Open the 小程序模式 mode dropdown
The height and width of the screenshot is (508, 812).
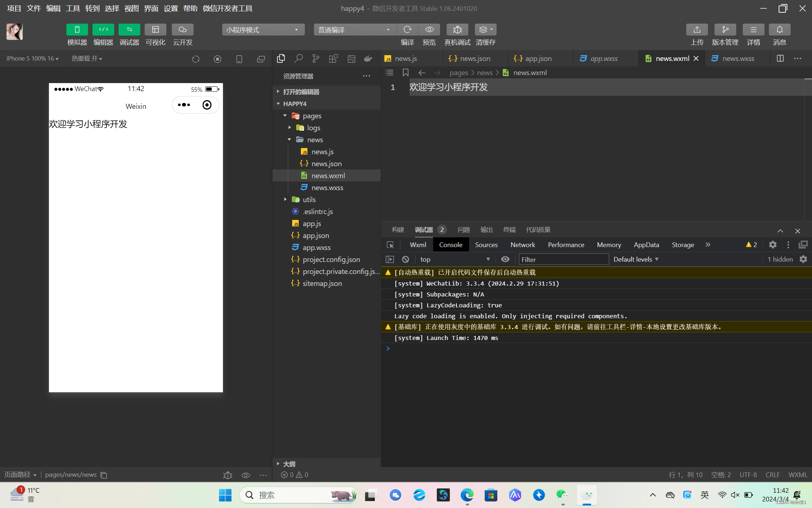pos(263,30)
